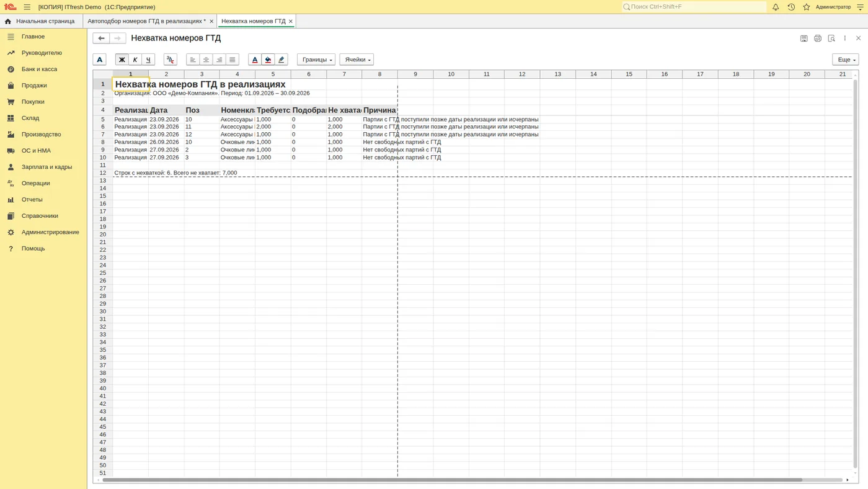Open Начальная страница home tab
This screenshot has width=868, height=489.
[x=41, y=21]
